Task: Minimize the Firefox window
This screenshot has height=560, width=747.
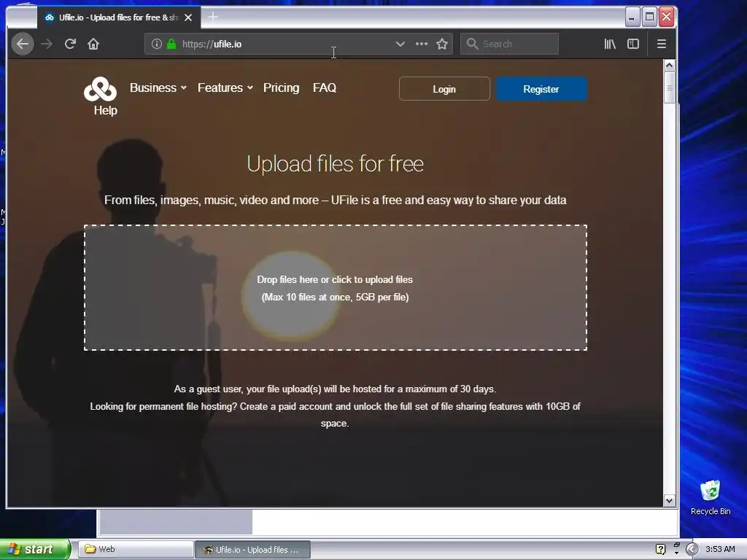Action: pos(632,17)
